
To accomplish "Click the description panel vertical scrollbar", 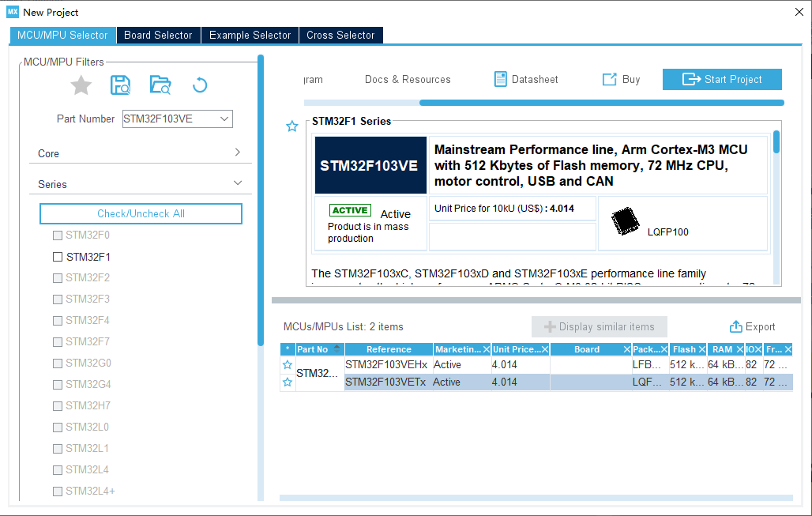I will click(776, 141).
